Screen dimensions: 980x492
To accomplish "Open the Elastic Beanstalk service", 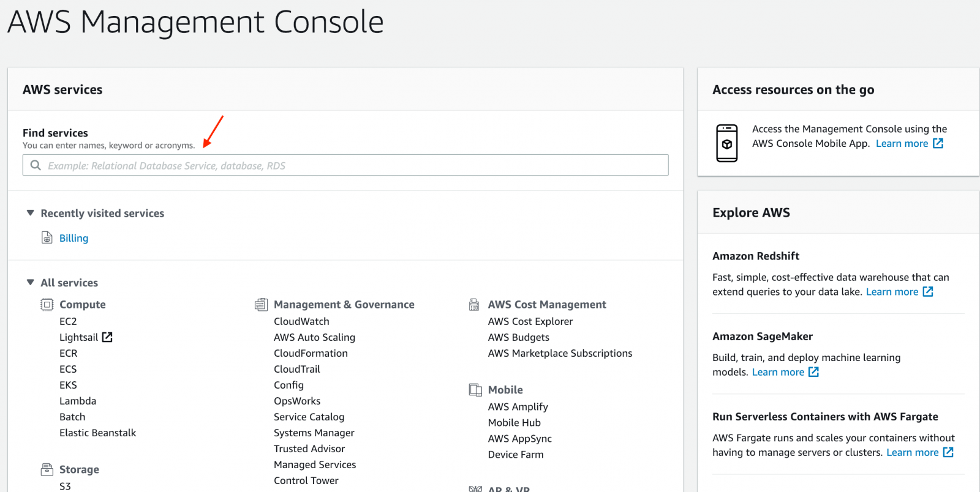I will (97, 433).
